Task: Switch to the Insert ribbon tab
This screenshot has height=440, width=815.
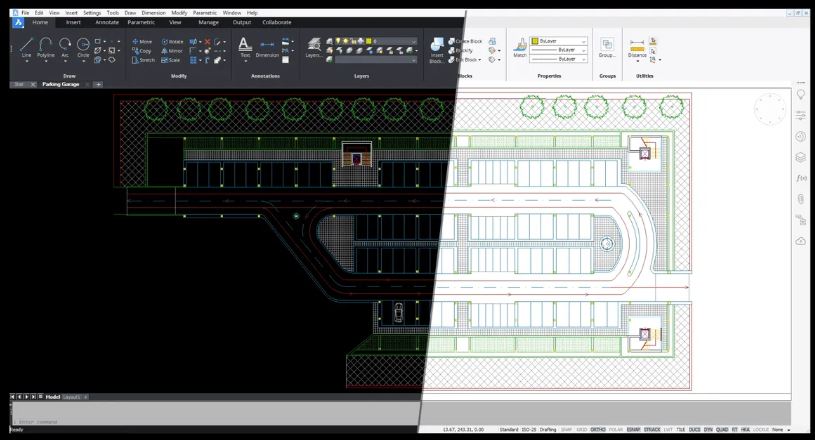Action: pos(73,22)
